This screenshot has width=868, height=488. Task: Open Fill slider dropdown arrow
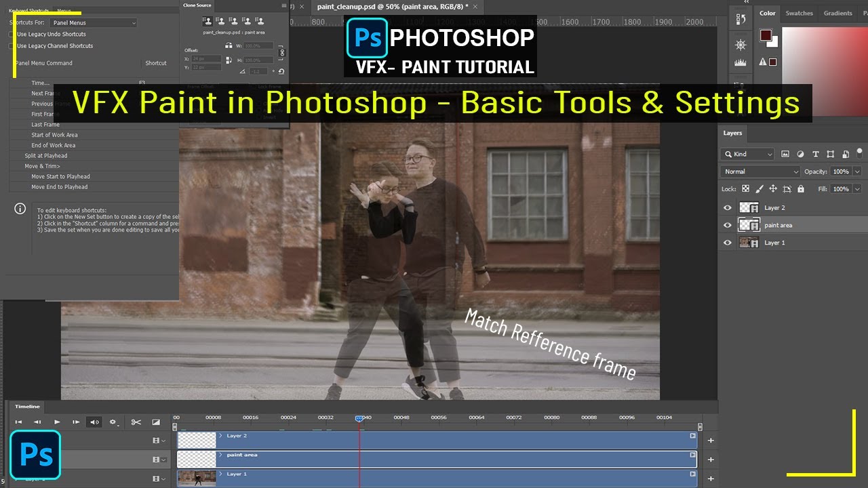[858, 189]
